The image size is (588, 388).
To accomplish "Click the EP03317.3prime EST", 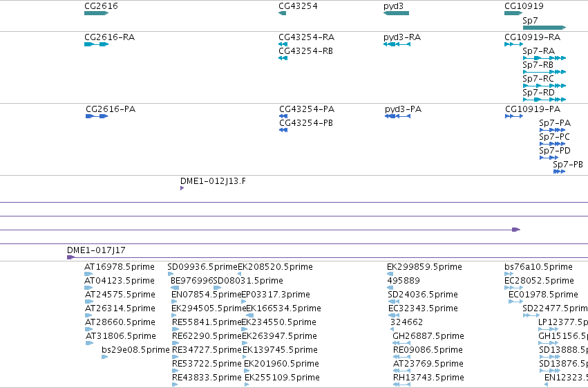I will [x=244, y=302].
